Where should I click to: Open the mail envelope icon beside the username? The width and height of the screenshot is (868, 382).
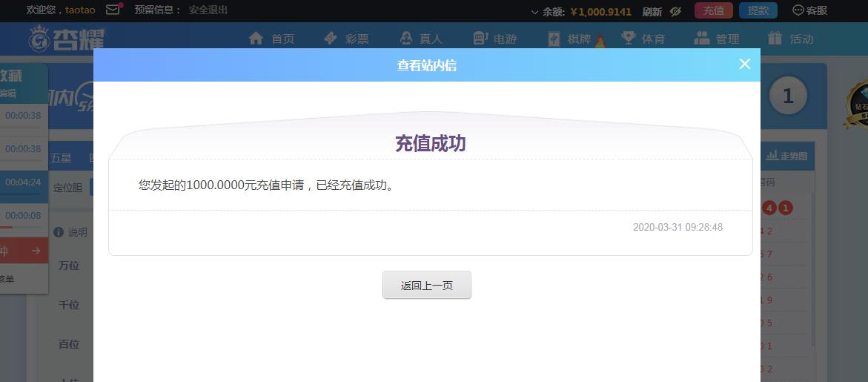(x=113, y=10)
